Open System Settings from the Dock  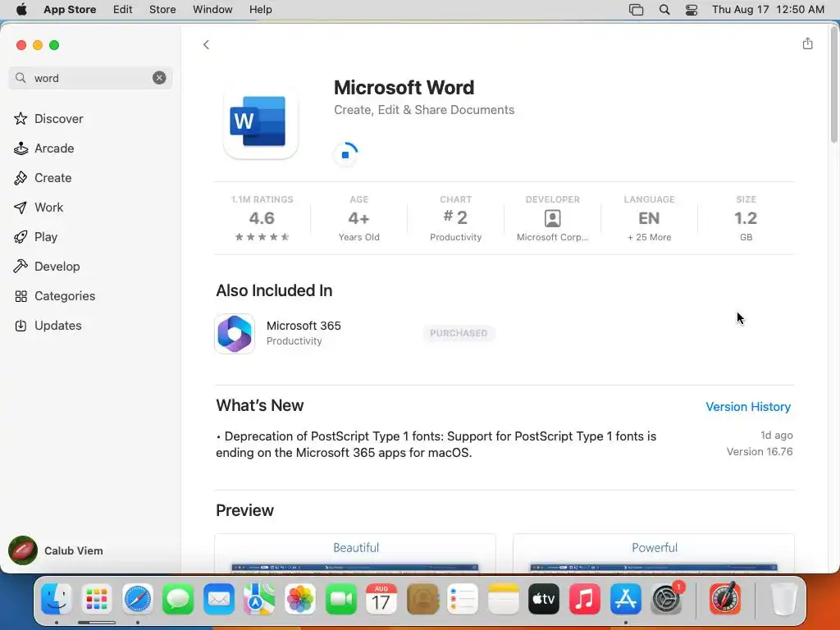tap(666, 598)
